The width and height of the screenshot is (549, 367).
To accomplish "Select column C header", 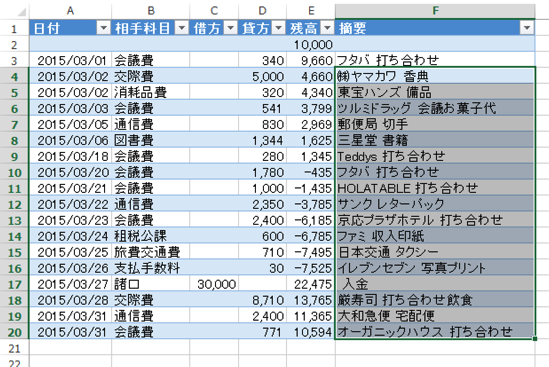I will (214, 11).
